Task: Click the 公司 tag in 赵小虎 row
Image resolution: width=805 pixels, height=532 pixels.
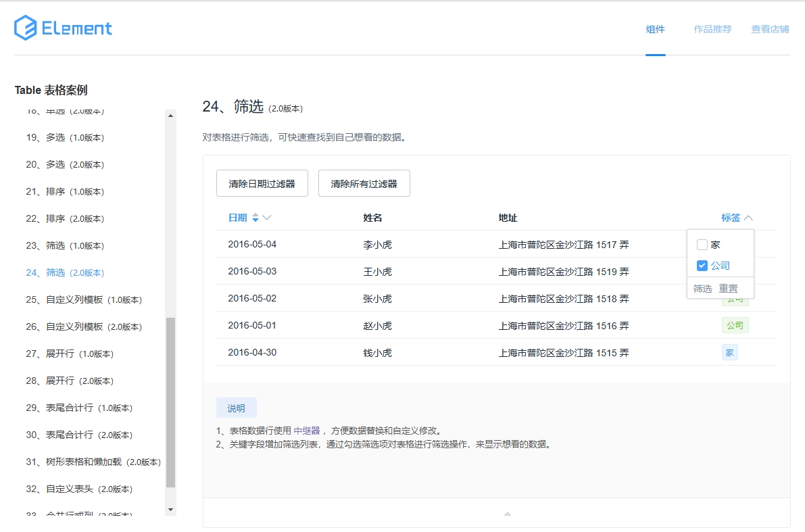Action: point(735,326)
